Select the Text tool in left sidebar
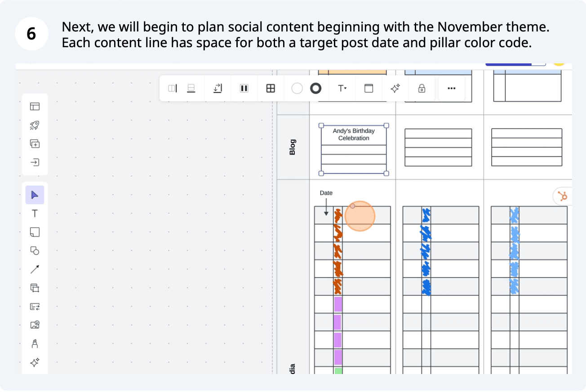The height and width of the screenshot is (392, 586). [35, 214]
